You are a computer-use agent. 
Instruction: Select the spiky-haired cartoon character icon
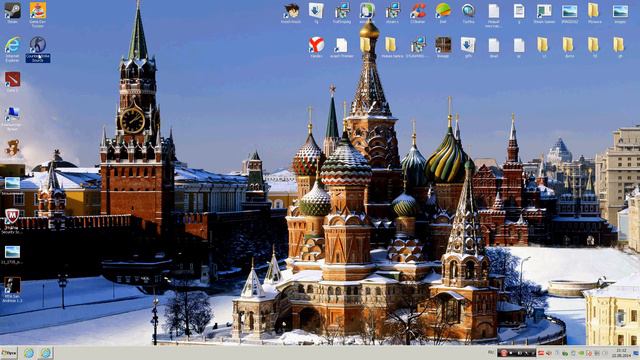click(291, 12)
